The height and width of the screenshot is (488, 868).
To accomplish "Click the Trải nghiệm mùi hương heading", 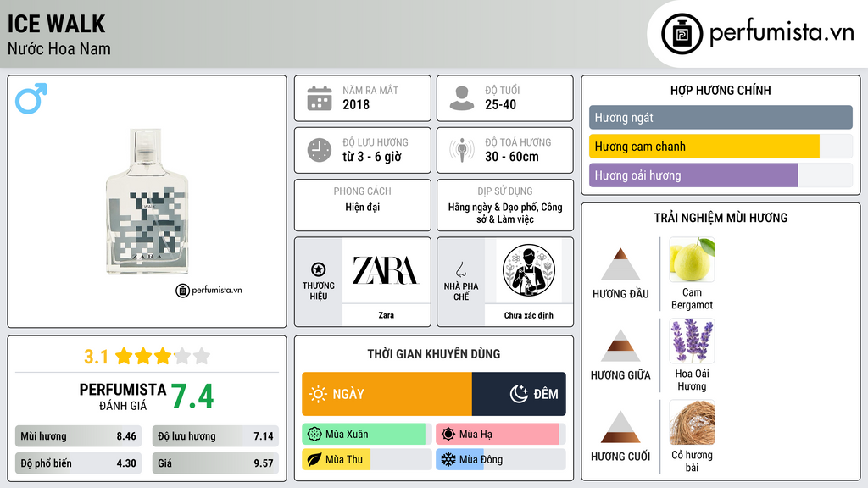I will (x=721, y=218).
